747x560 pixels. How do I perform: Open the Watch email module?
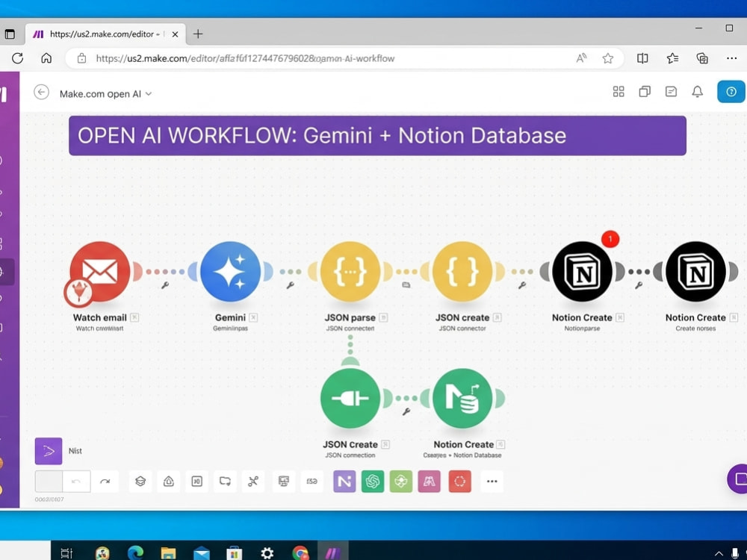(x=99, y=272)
